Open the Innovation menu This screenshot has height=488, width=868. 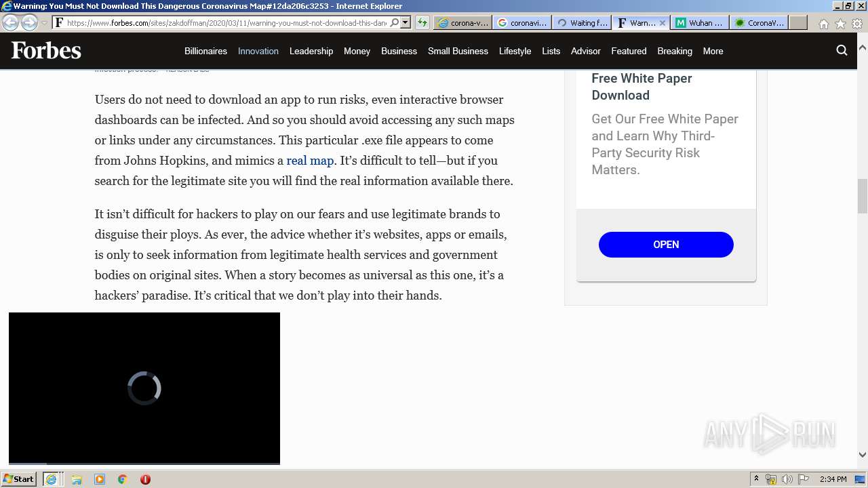tap(258, 51)
